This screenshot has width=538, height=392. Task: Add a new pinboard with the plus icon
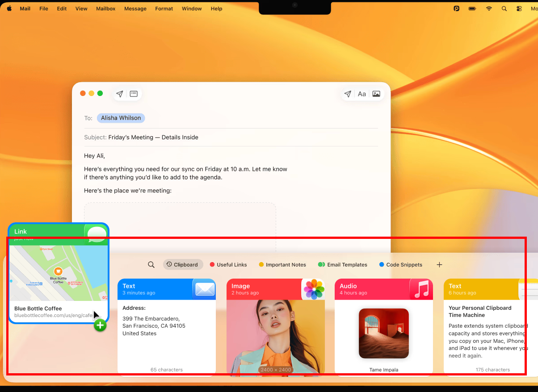tap(439, 265)
